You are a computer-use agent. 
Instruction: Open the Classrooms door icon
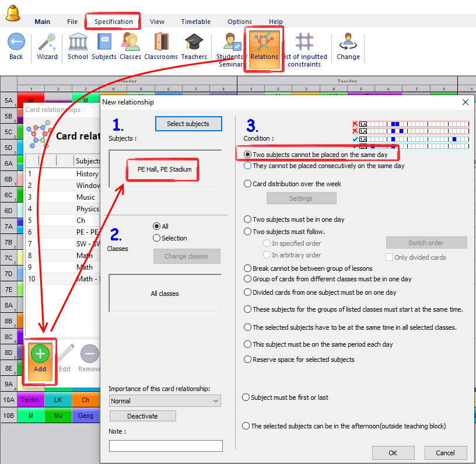[x=161, y=43]
